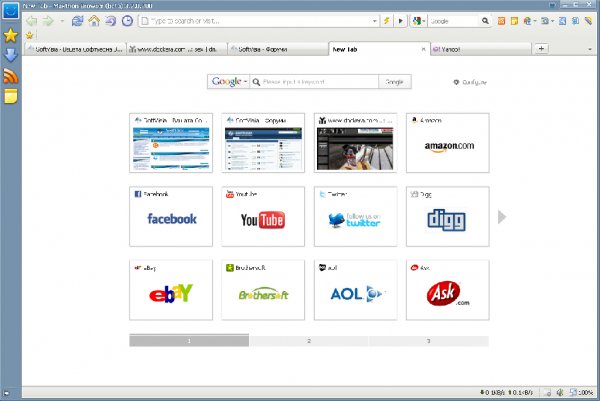600x401 pixels.
Task: Open browsing history clock icon
Action: [x=127, y=21]
